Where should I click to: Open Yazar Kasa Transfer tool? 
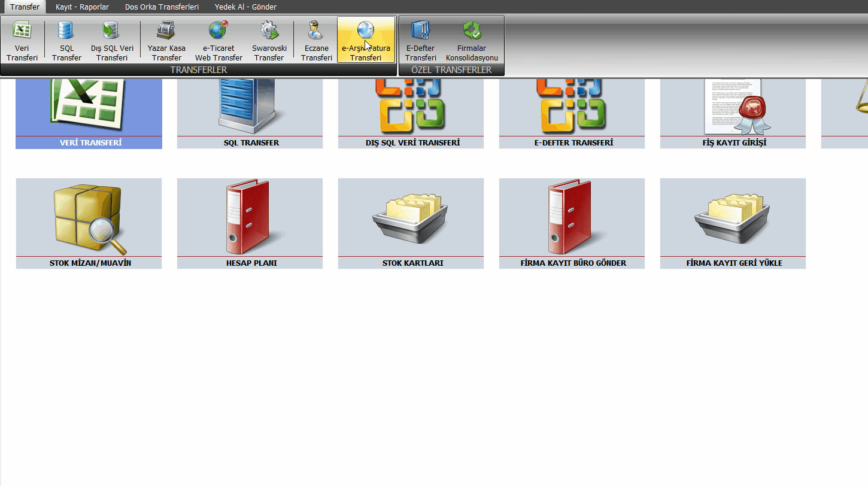[166, 40]
